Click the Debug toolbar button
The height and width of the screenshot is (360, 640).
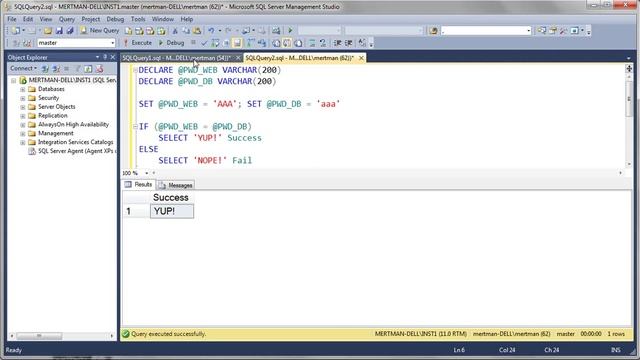171,43
